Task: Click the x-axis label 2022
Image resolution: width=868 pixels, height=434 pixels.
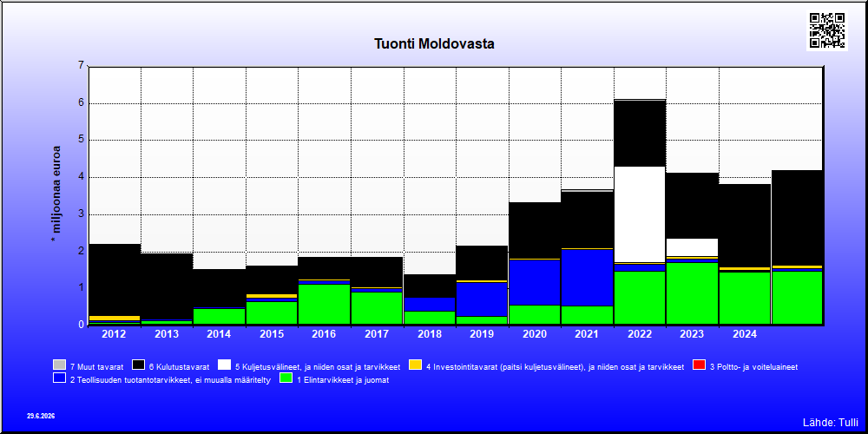Action: pos(640,334)
